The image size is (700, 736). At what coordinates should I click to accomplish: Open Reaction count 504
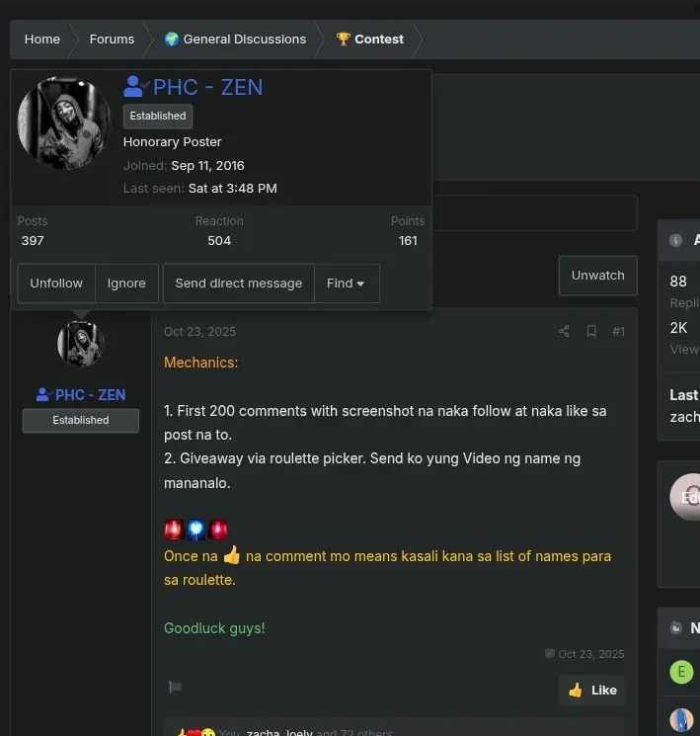pos(219,241)
